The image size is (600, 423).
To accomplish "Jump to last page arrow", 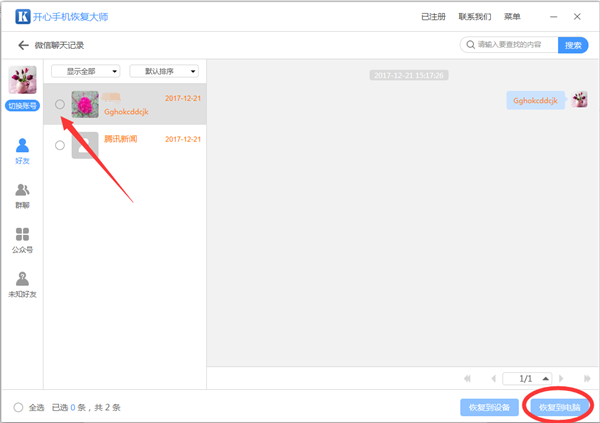I will coord(585,379).
